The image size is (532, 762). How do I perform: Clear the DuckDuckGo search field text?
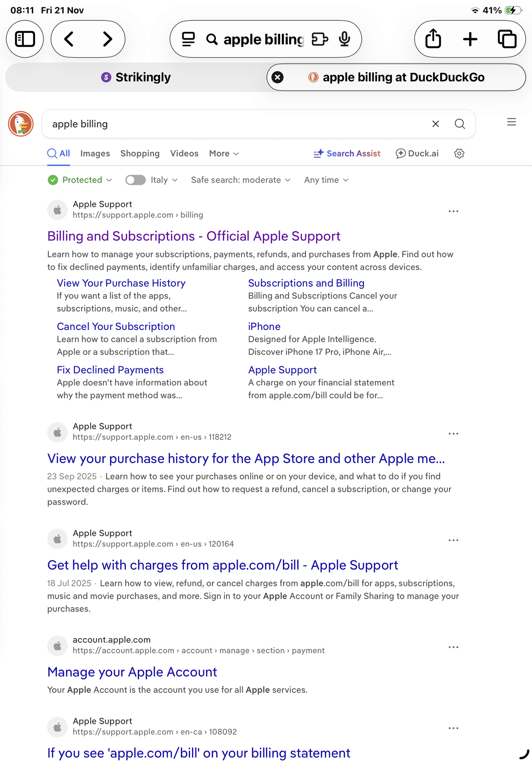pos(435,124)
